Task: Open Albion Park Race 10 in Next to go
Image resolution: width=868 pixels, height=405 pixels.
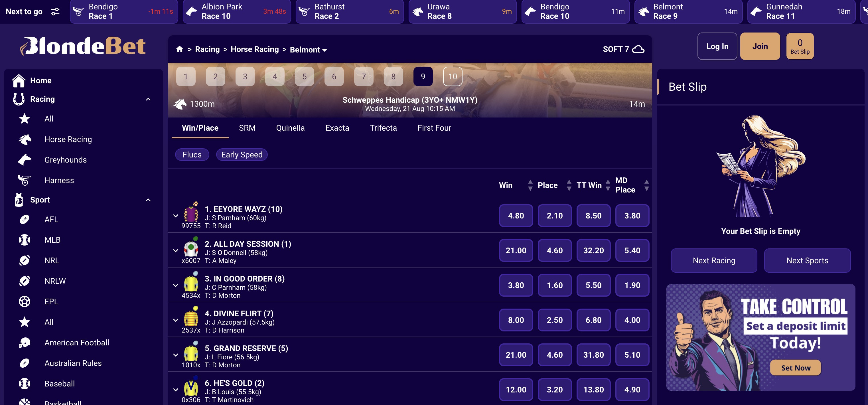Action: [237, 12]
